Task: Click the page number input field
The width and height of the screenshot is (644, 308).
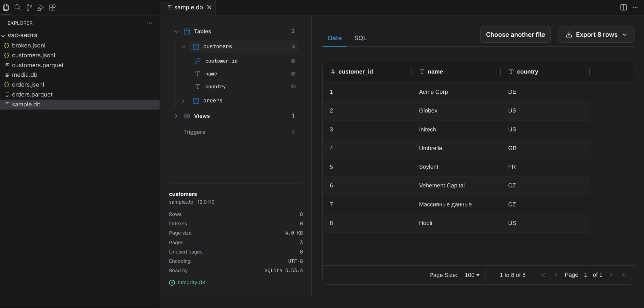Action: [x=585, y=275]
